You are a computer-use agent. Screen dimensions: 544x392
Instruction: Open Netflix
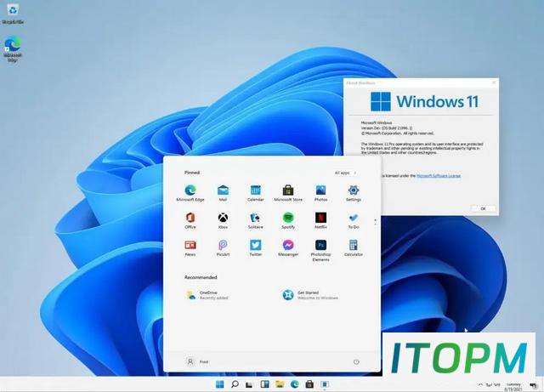click(320, 220)
